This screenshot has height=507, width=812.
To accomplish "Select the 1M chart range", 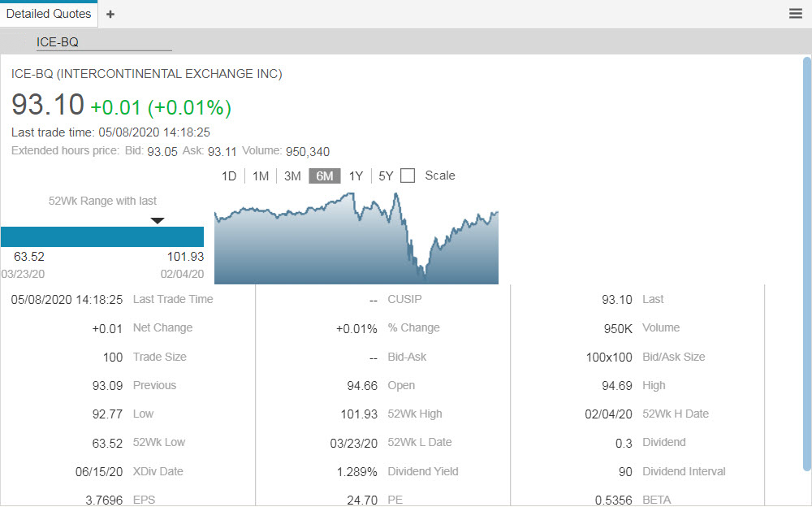I will point(260,175).
